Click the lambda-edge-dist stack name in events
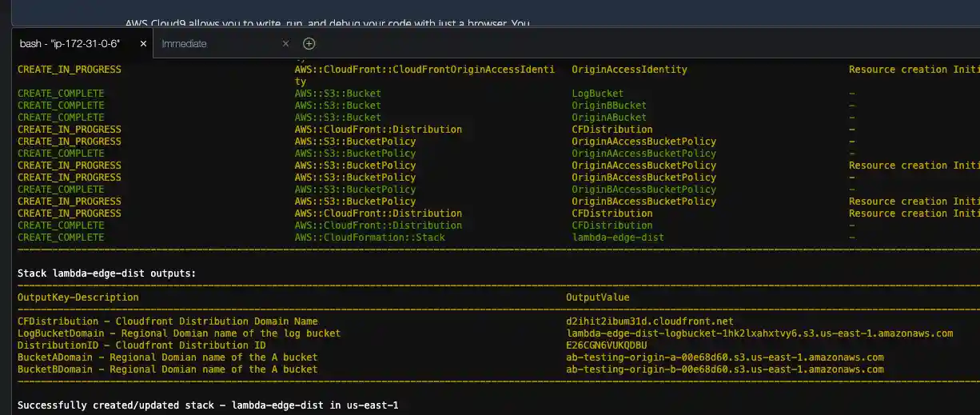 tap(618, 237)
